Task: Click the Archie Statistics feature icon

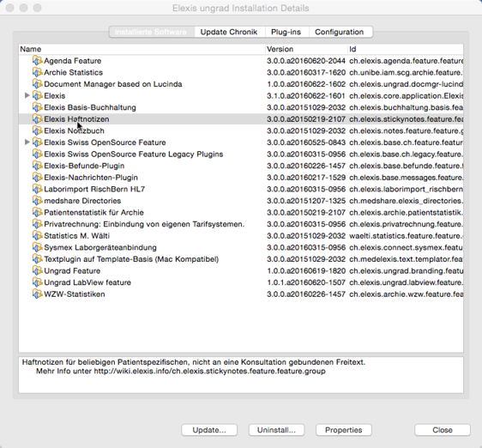Action: click(x=37, y=72)
